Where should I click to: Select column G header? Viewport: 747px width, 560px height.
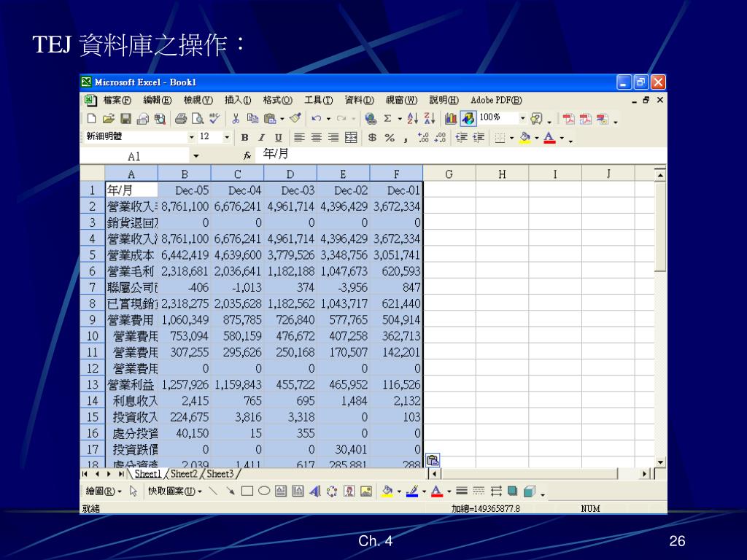tap(449, 174)
